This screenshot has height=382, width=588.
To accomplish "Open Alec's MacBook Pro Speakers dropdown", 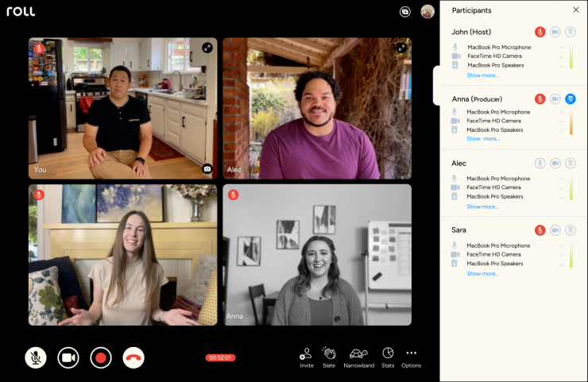I will click(561, 197).
